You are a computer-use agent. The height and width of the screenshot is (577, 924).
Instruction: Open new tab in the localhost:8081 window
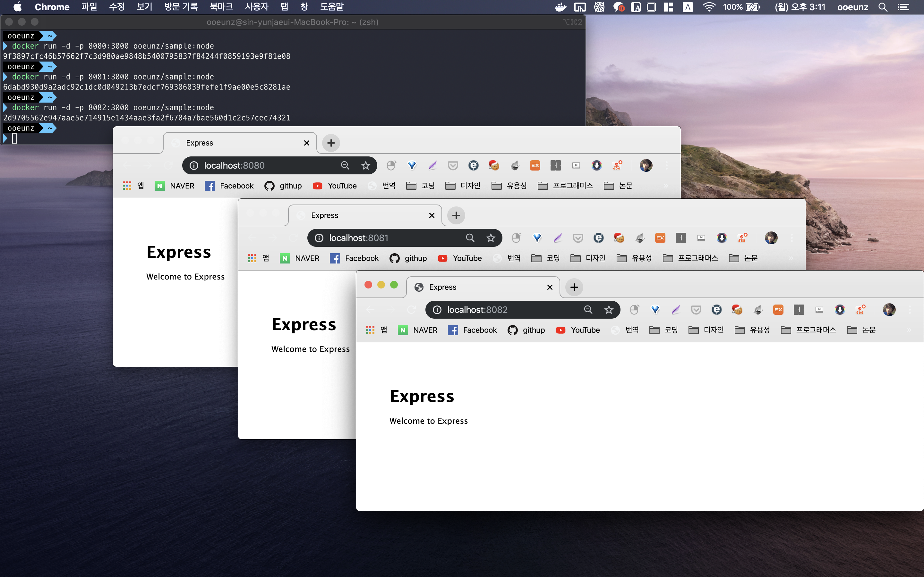coord(456,215)
